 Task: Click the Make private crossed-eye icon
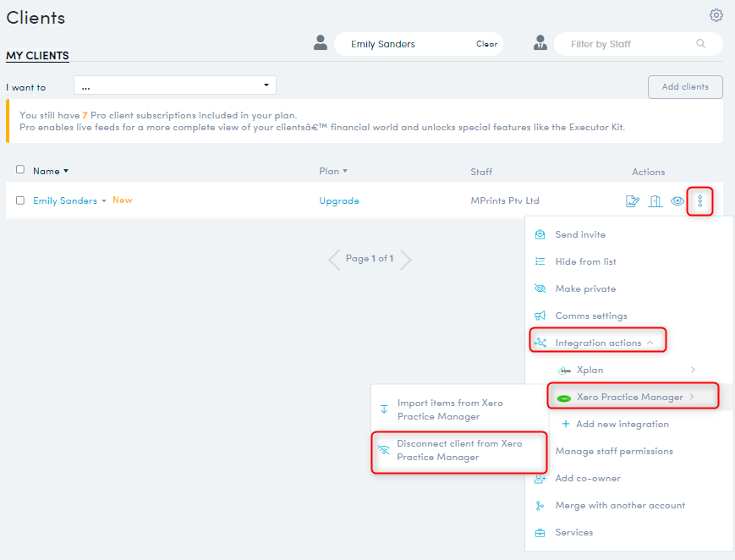tap(540, 288)
